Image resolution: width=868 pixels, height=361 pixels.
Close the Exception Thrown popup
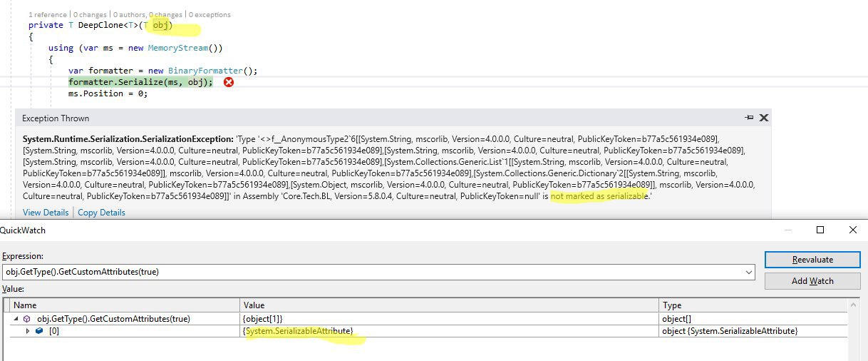click(x=763, y=118)
